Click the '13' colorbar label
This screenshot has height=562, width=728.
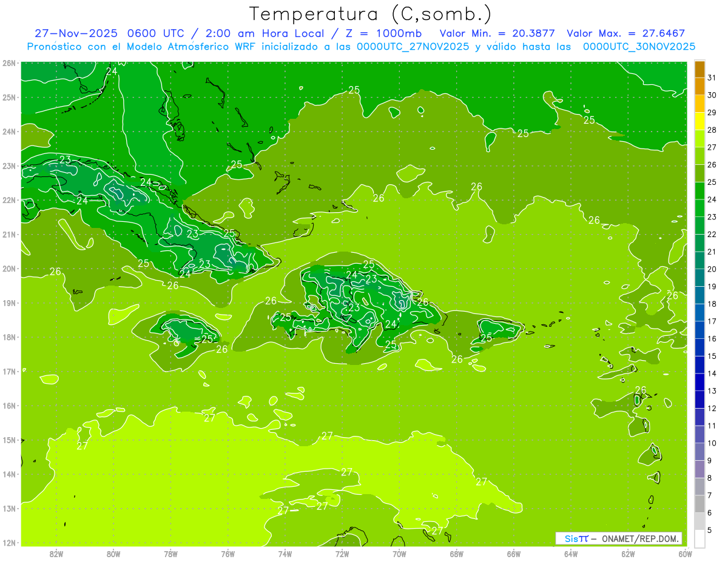(x=712, y=391)
